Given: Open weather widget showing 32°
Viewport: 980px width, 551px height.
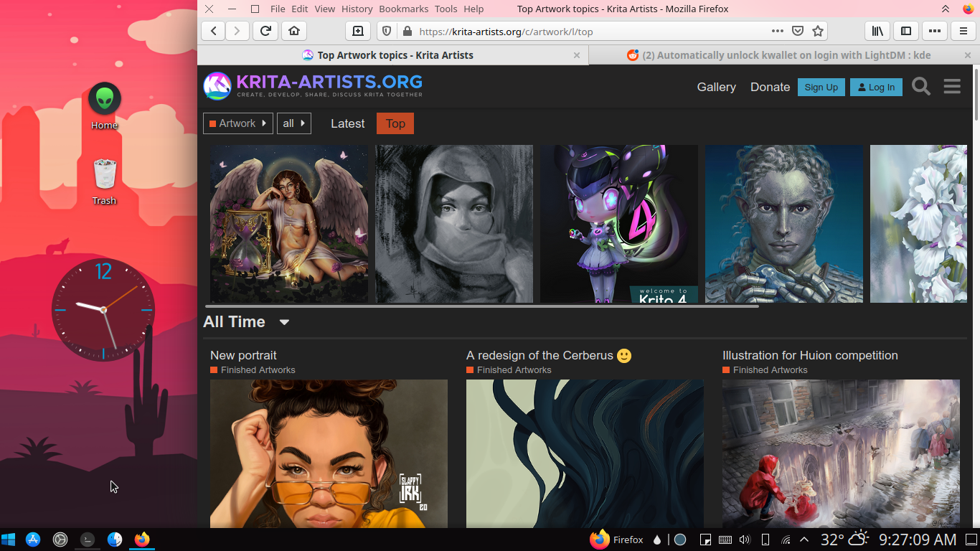Looking at the screenshot, I should [x=845, y=540].
